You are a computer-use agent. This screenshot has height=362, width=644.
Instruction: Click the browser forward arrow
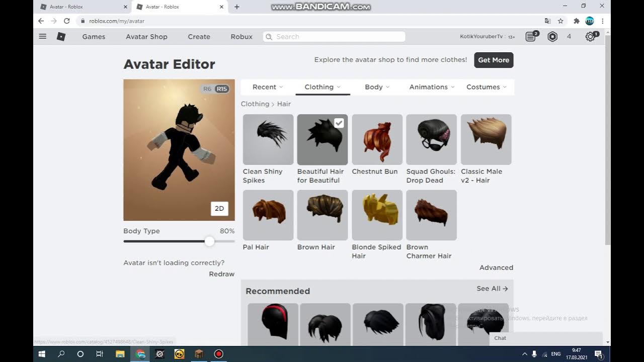coord(54,21)
